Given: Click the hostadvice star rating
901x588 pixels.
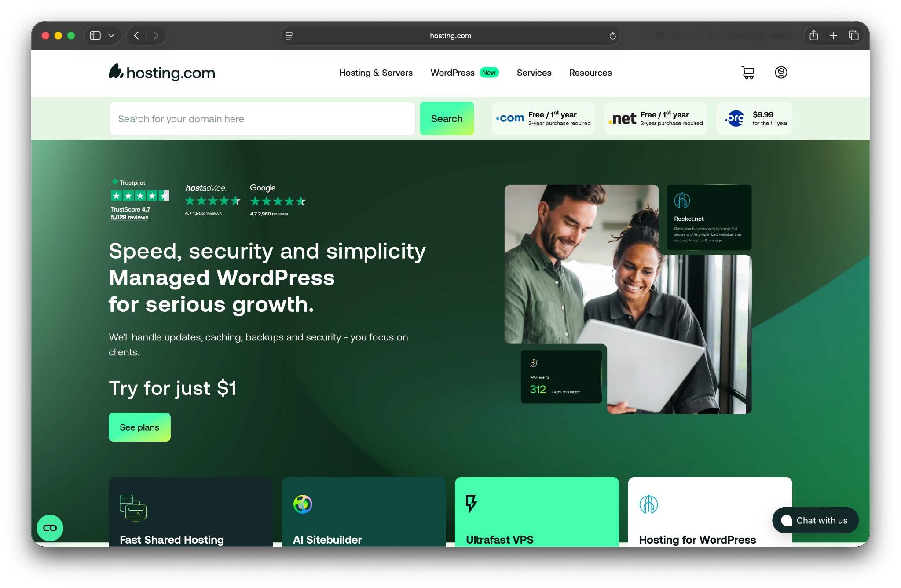Looking at the screenshot, I should tap(212, 201).
